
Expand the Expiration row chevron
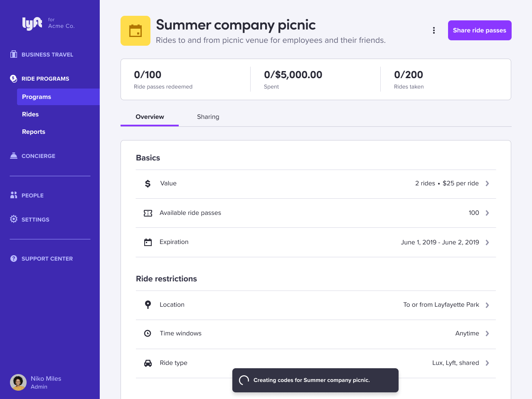pyautogui.click(x=488, y=242)
